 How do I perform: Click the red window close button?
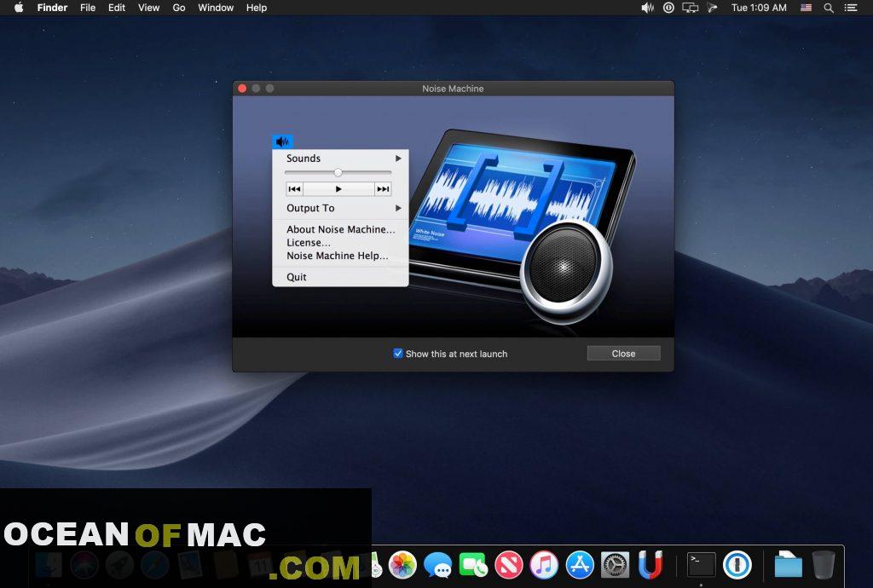click(x=242, y=89)
